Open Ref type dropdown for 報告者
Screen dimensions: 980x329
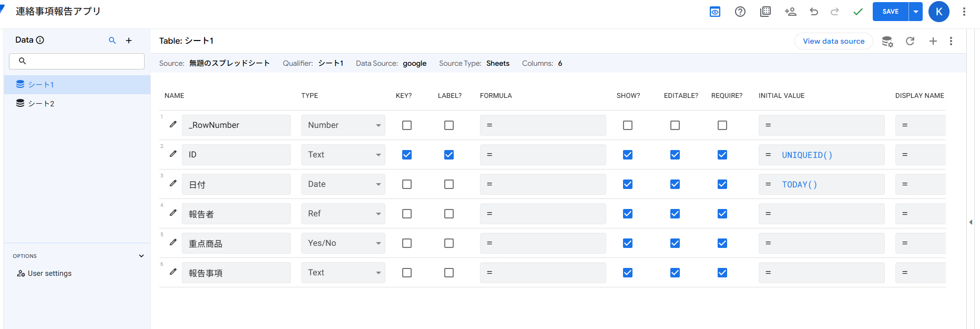tap(343, 214)
